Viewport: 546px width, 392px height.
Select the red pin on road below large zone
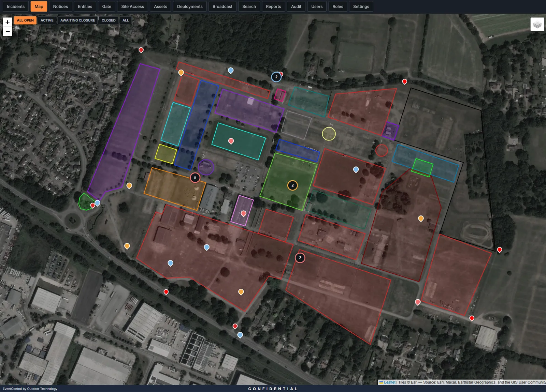166,292
